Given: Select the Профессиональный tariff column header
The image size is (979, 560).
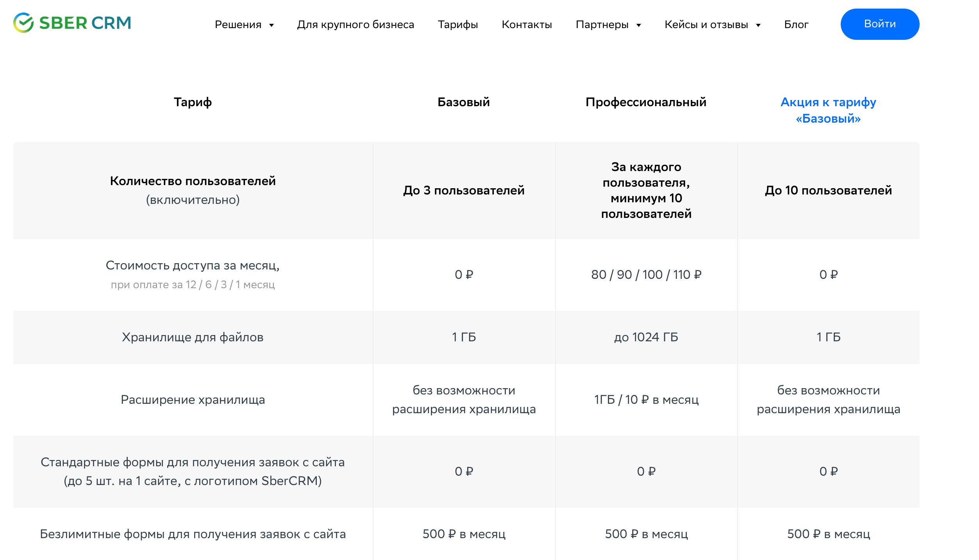Looking at the screenshot, I should coord(646,102).
